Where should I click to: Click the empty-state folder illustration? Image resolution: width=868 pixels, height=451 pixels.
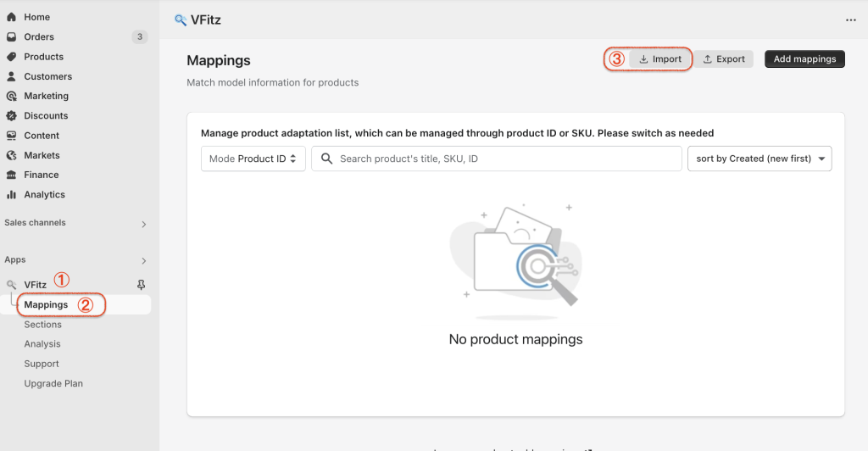coord(516,260)
